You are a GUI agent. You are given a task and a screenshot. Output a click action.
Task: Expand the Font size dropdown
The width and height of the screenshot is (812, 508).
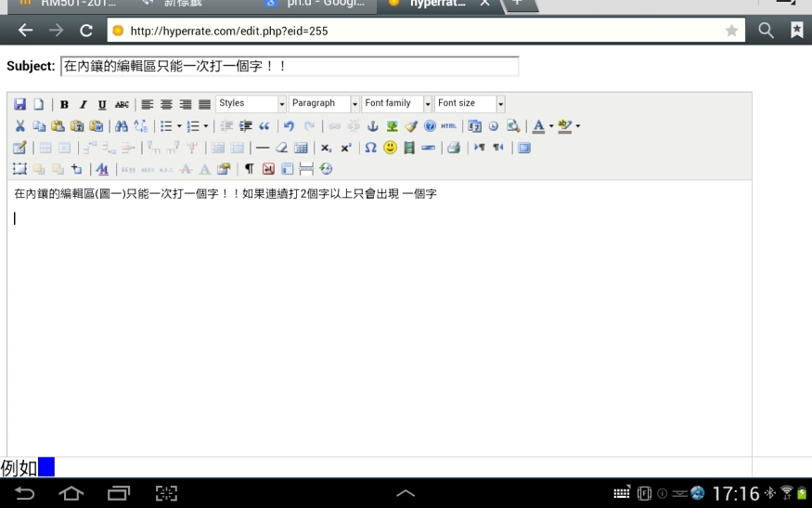[470, 104]
